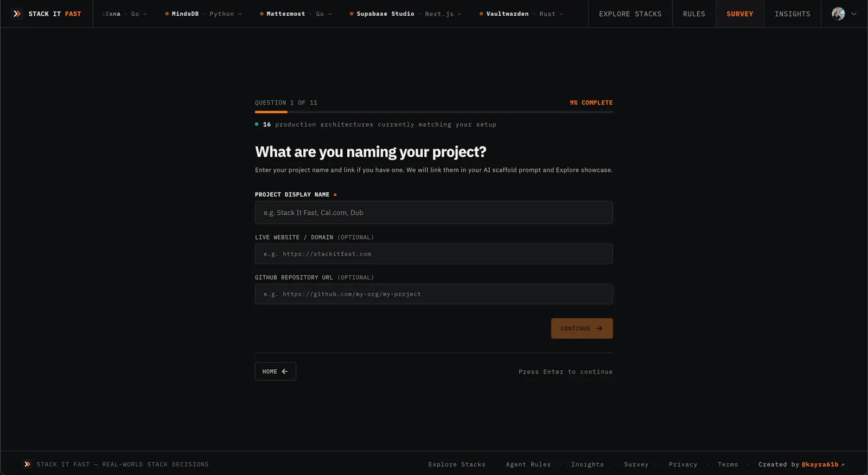This screenshot has height=475, width=868.
Task: Go back with the Home button
Action: tap(276, 371)
